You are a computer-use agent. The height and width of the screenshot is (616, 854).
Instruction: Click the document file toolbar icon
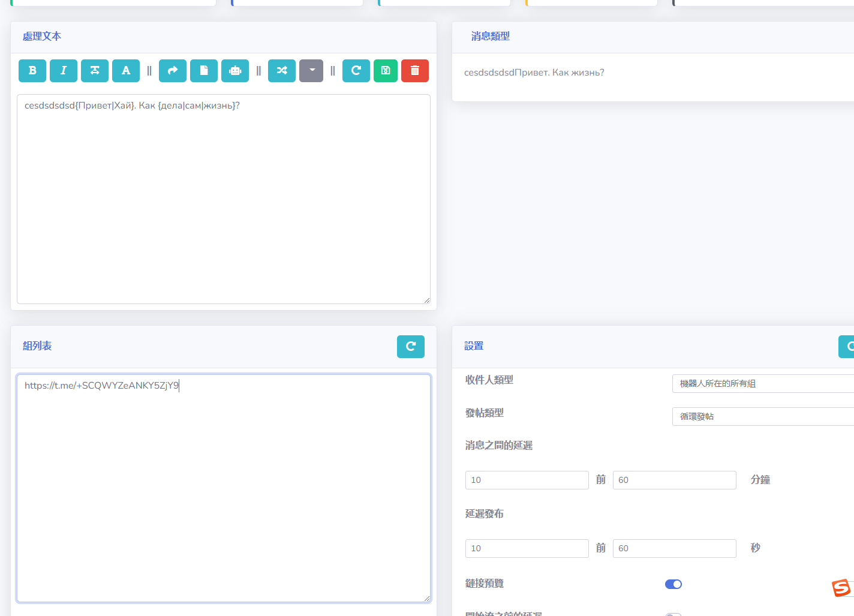click(204, 71)
